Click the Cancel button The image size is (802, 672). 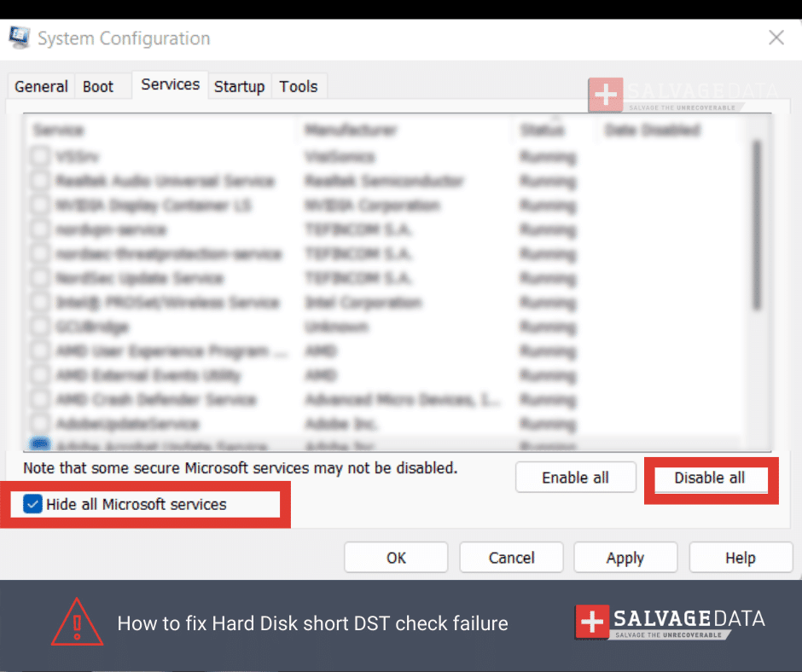511,558
